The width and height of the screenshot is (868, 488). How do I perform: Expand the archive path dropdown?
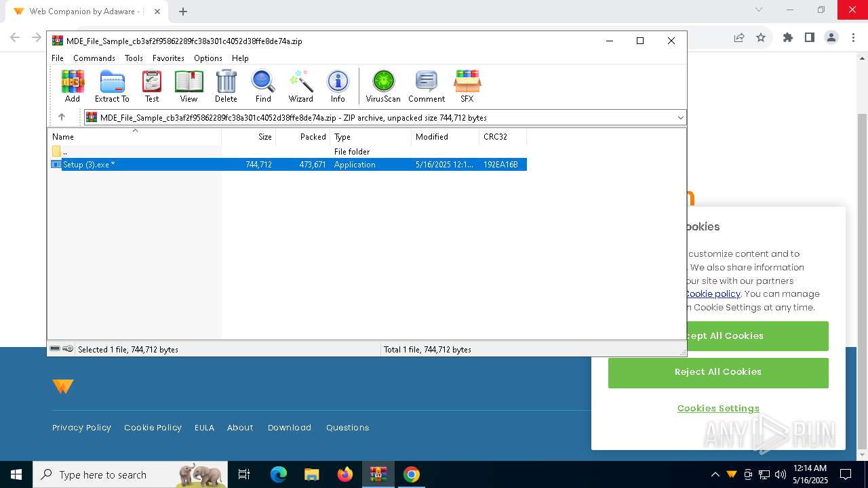click(x=680, y=118)
